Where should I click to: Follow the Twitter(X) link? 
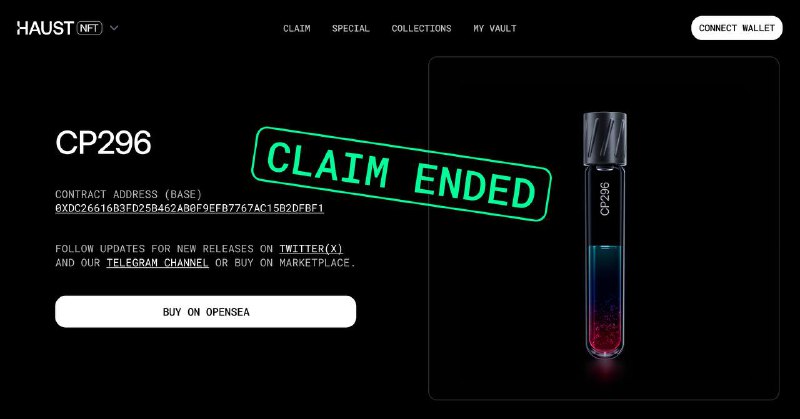311,249
